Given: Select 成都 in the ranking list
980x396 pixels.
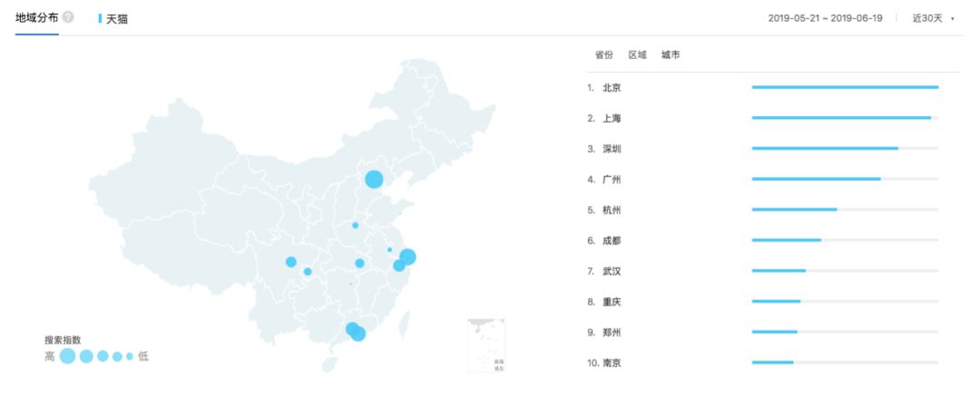Looking at the screenshot, I should 612,241.
